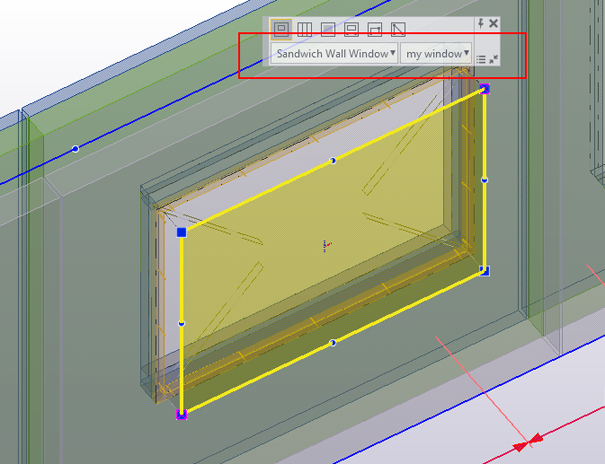Select the top-left blue square corner handle
Image resolution: width=605 pixels, height=464 pixels.
pyautogui.click(x=181, y=232)
